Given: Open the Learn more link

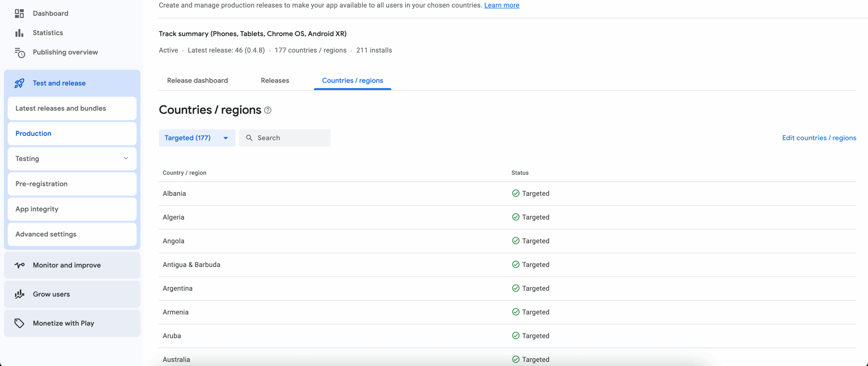Looking at the screenshot, I should click(x=502, y=5).
